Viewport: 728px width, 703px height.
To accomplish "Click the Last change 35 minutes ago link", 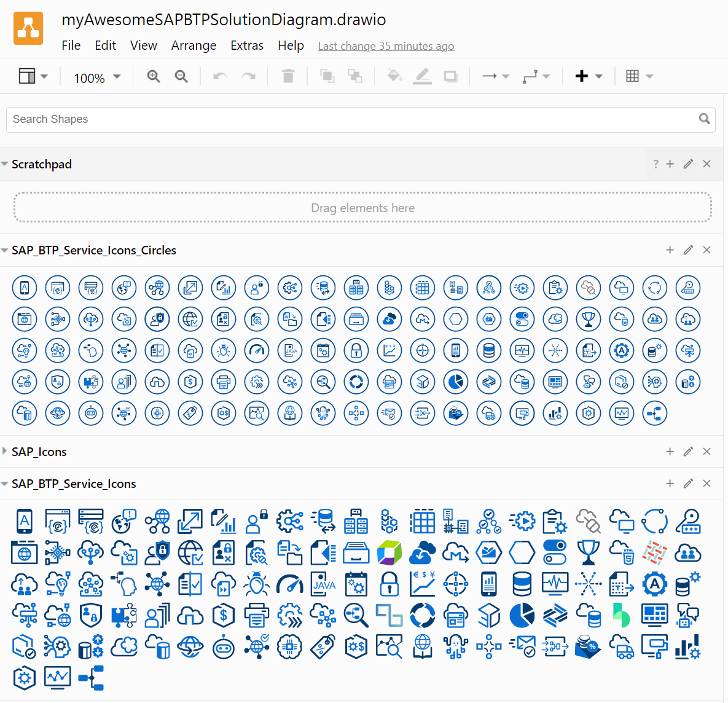I will (x=386, y=46).
